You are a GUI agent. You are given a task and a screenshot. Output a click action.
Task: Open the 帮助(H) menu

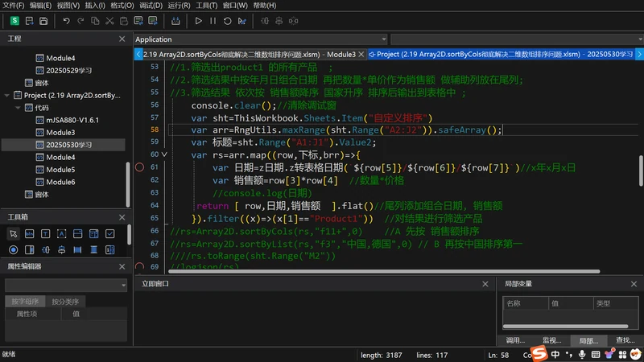point(265,6)
